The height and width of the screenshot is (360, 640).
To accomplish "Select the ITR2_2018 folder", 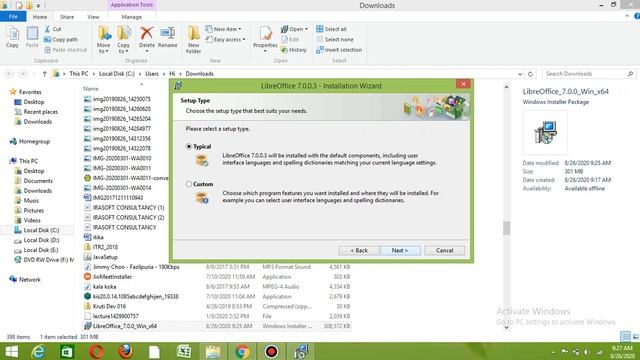I will [101, 247].
